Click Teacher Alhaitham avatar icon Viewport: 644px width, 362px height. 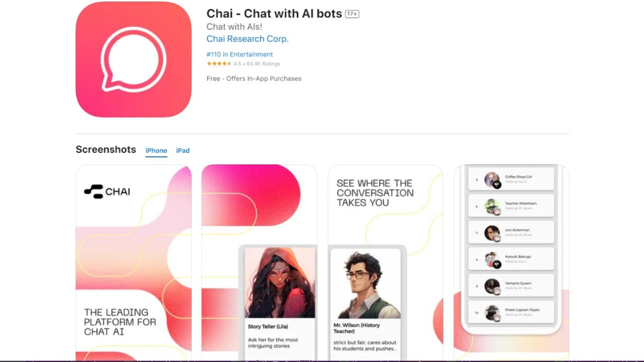tap(492, 206)
